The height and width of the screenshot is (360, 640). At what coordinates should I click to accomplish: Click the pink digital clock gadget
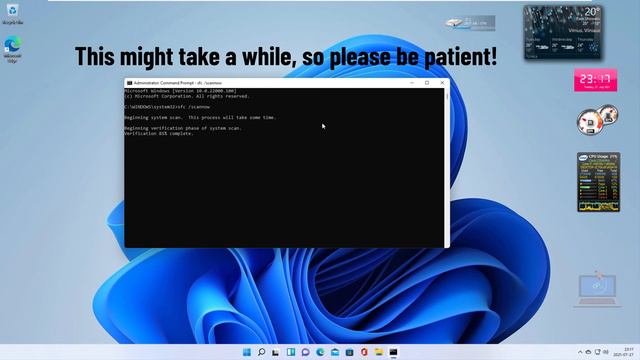(x=596, y=80)
